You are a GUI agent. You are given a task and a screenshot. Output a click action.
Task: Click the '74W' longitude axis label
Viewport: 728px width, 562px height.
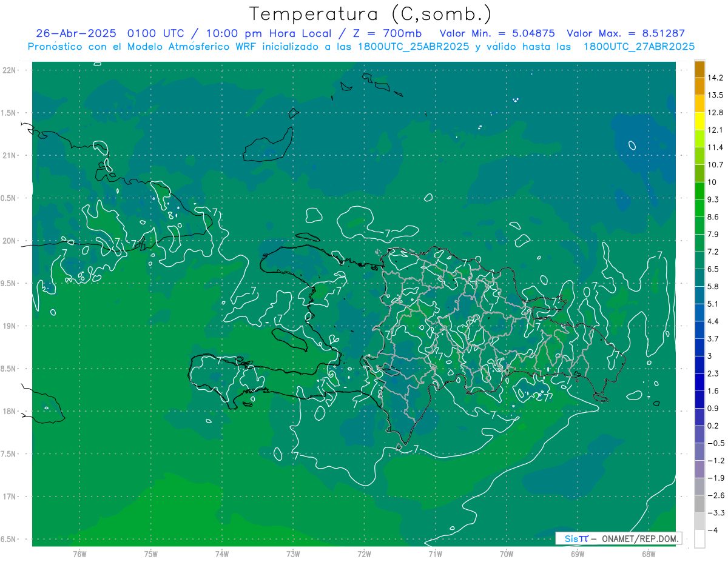coord(222,554)
